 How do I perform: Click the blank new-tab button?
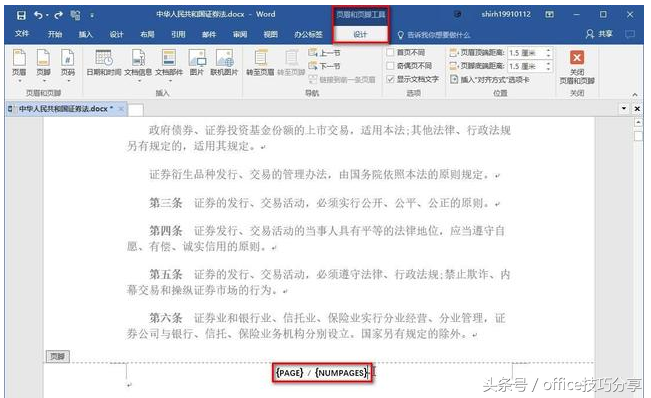[136, 110]
